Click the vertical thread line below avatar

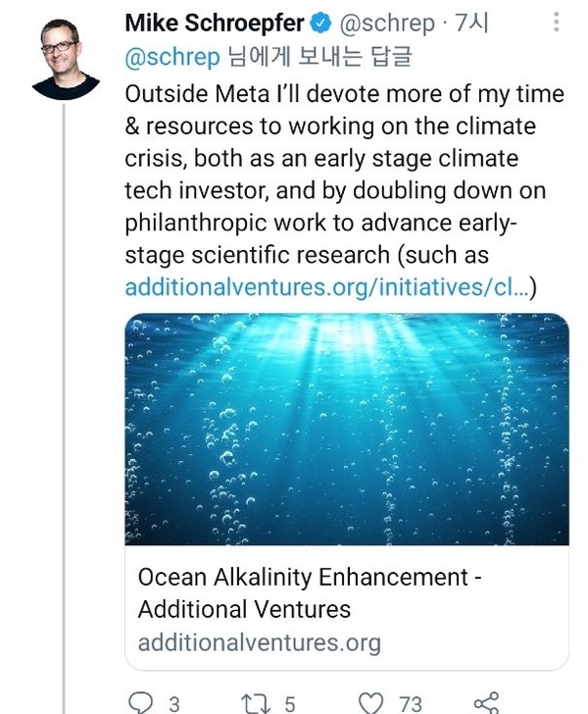(x=65, y=392)
